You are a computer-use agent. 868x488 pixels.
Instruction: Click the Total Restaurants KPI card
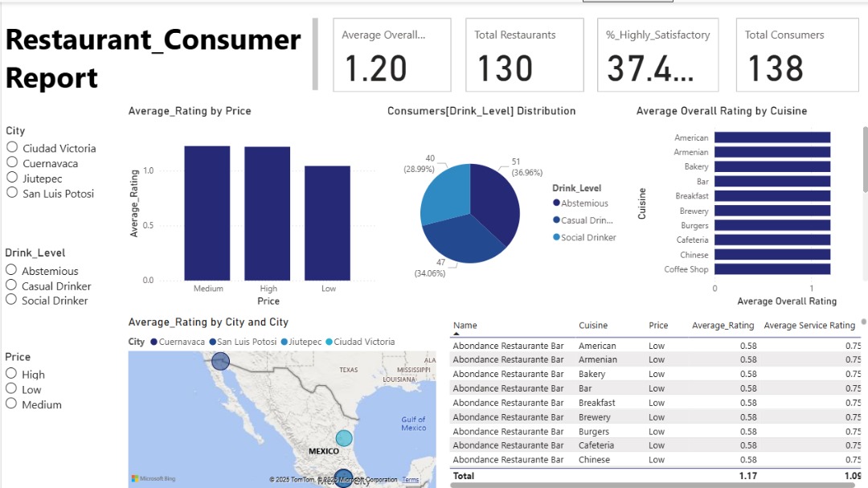click(524, 54)
